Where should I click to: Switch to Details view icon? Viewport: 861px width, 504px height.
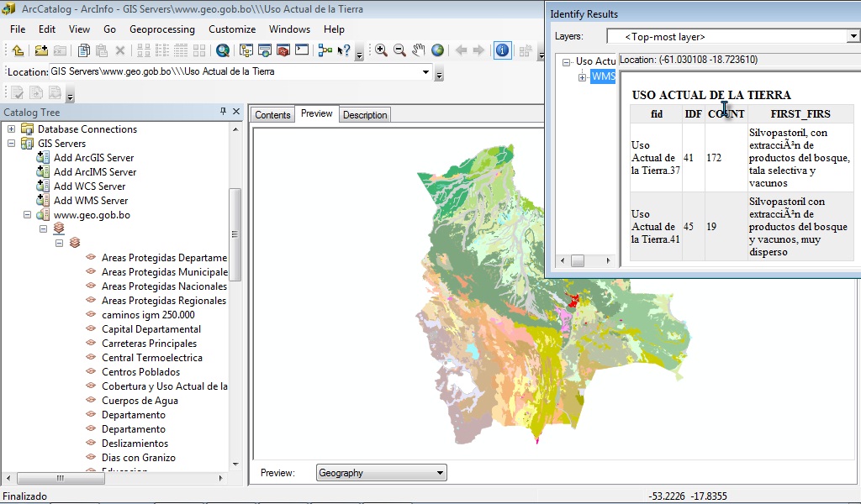[180, 50]
